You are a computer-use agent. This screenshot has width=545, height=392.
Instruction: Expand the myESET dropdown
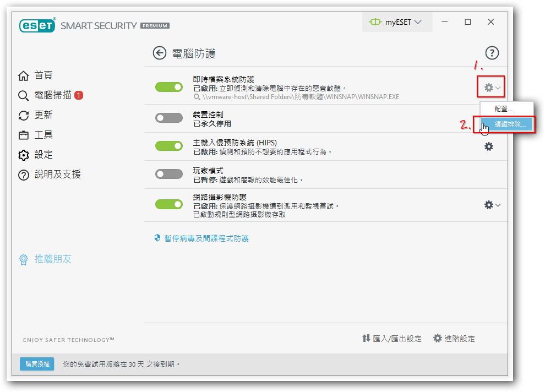point(395,22)
